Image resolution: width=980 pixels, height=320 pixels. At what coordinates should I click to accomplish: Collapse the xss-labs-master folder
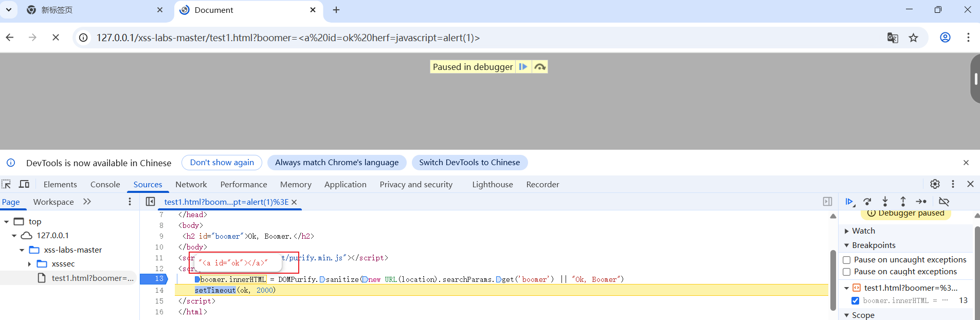(22, 250)
